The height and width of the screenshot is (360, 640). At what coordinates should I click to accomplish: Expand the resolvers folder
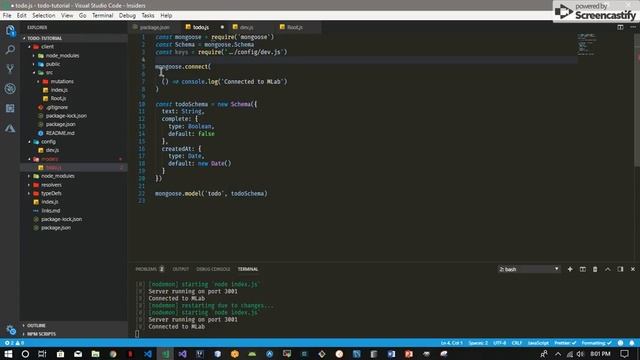[29, 184]
